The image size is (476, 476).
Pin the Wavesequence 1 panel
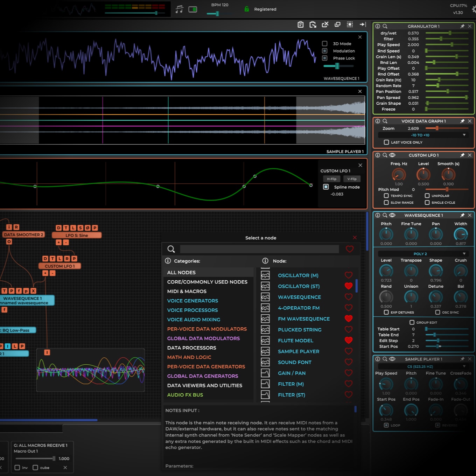(462, 215)
